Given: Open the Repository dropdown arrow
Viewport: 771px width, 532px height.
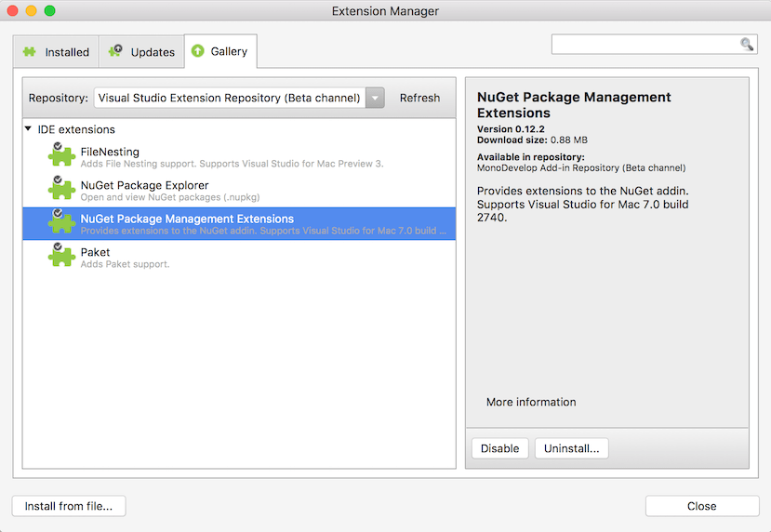Looking at the screenshot, I should tap(375, 98).
